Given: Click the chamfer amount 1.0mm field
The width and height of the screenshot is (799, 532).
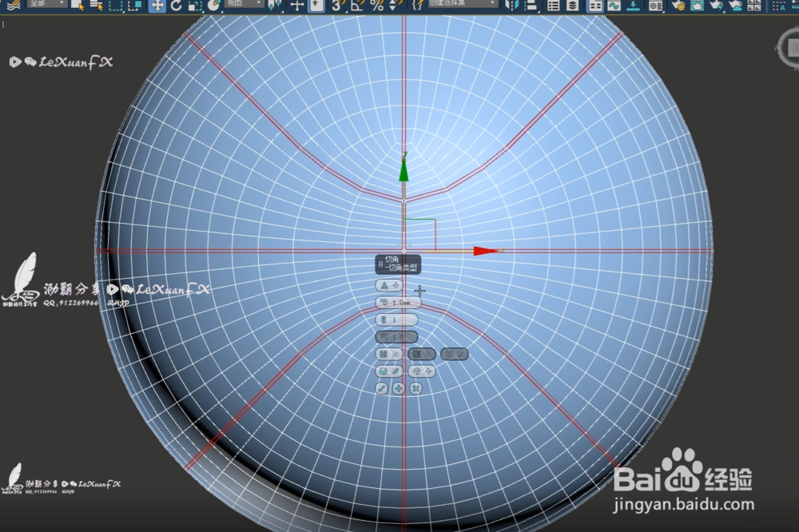Looking at the screenshot, I should pyautogui.click(x=398, y=303).
